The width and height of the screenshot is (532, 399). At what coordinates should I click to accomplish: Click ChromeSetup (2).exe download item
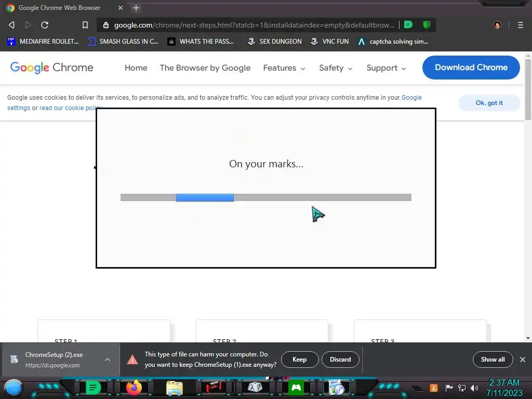click(x=60, y=360)
